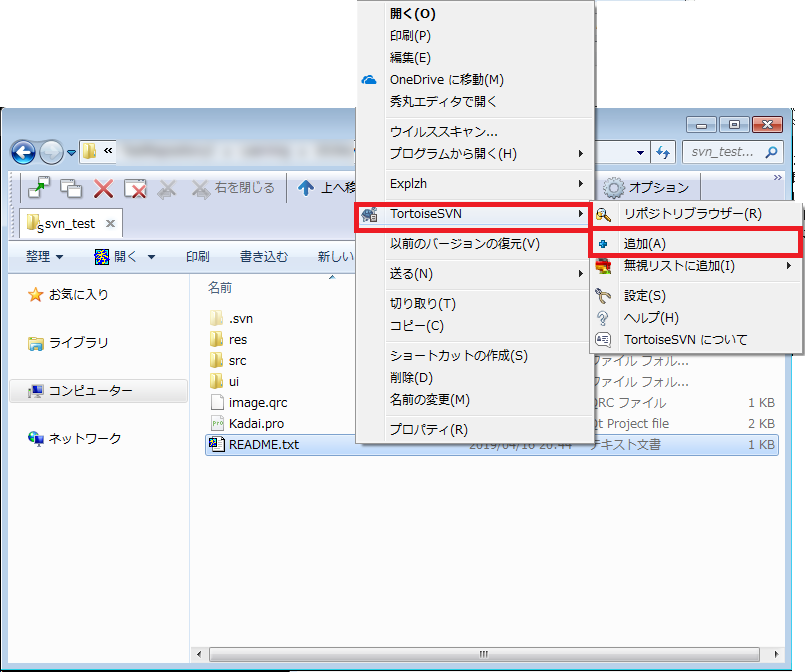Choose 印刷(P) in context menu
The width and height of the screenshot is (805, 672).
pyautogui.click(x=474, y=36)
